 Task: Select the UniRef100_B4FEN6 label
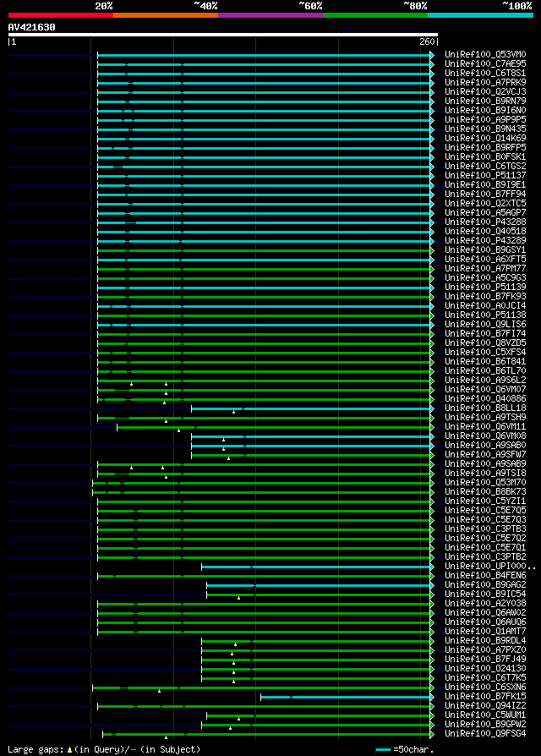coord(485,576)
